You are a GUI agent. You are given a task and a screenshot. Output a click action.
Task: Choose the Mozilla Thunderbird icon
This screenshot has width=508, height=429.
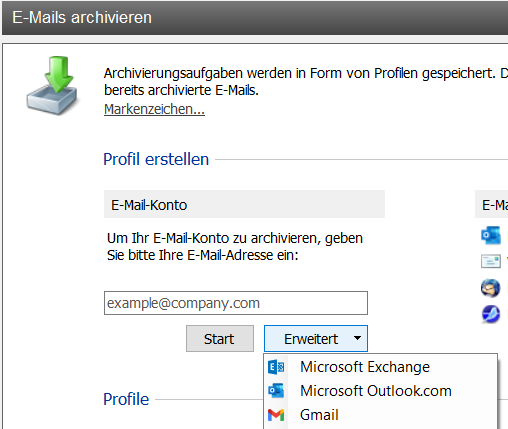click(x=491, y=288)
